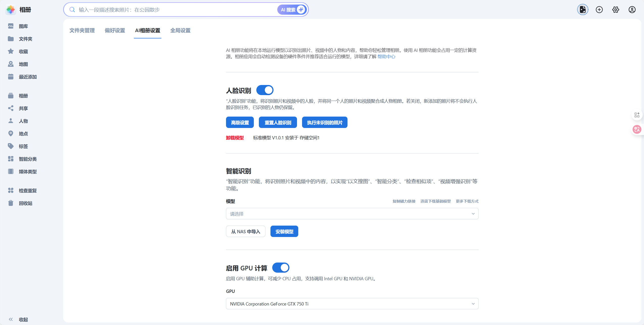
Task: Switch to the 全局设置 tab
Action: click(180, 30)
